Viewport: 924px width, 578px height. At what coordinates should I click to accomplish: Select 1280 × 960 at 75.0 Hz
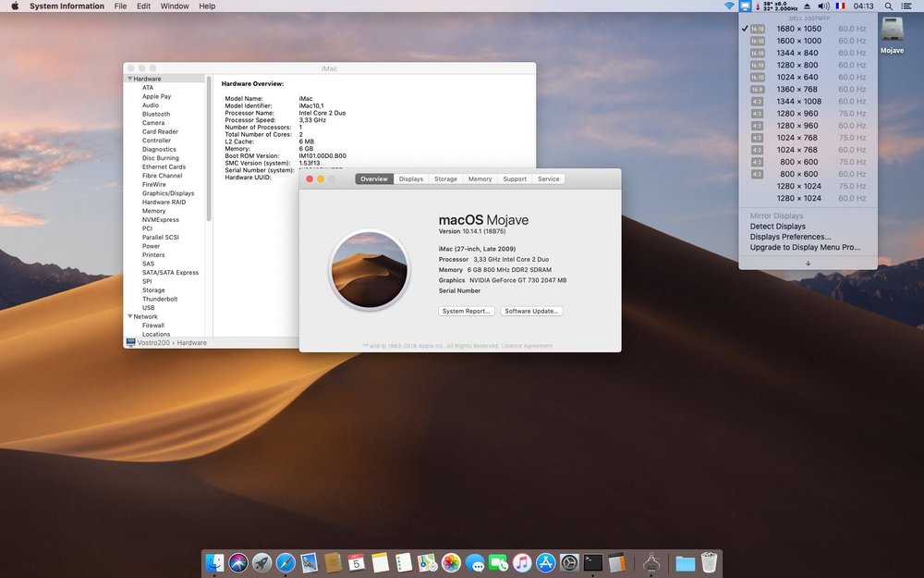(x=808, y=113)
